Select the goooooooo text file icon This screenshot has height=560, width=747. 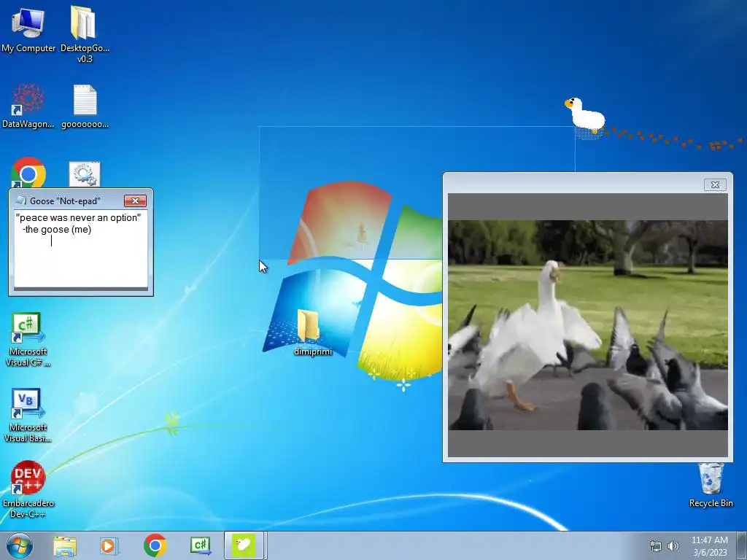pyautogui.click(x=85, y=106)
